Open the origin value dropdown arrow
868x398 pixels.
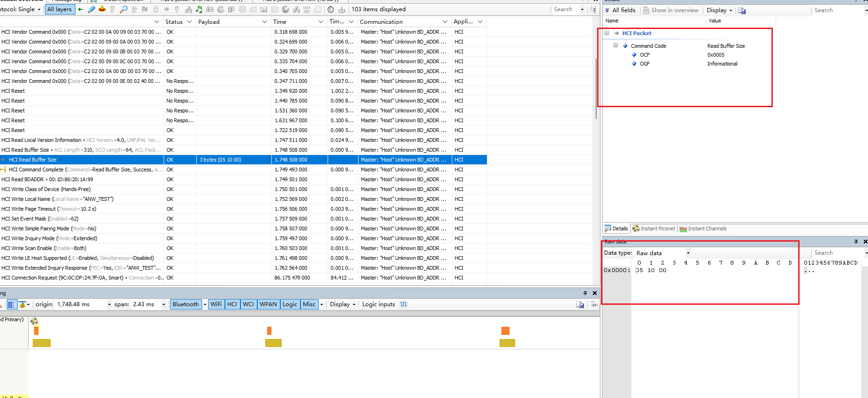click(x=109, y=304)
